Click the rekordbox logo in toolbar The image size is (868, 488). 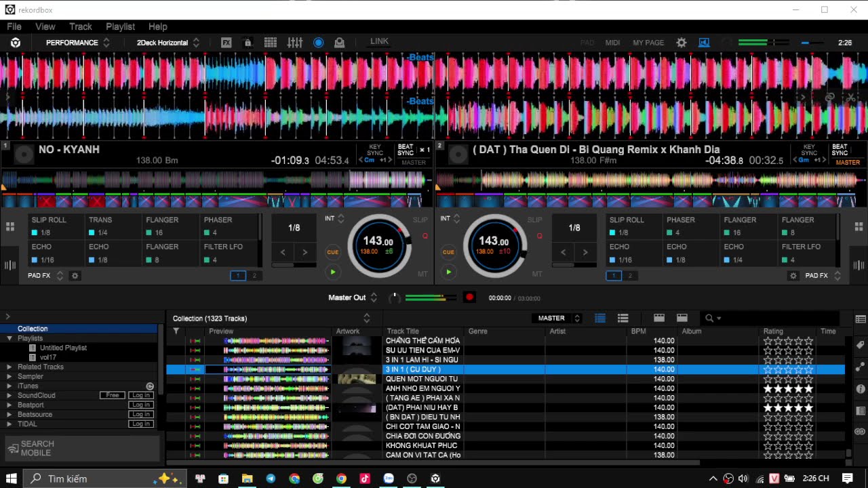click(x=16, y=43)
